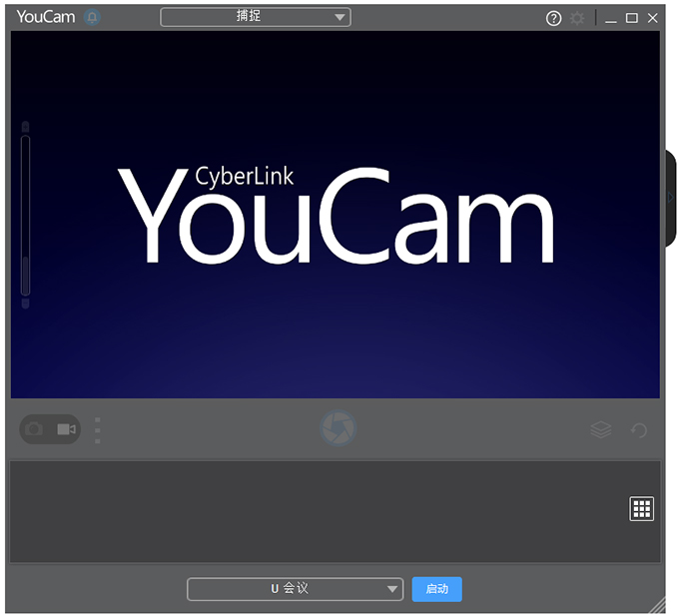
Task: Click the notification bell icon
Action: tap(92, 17)
